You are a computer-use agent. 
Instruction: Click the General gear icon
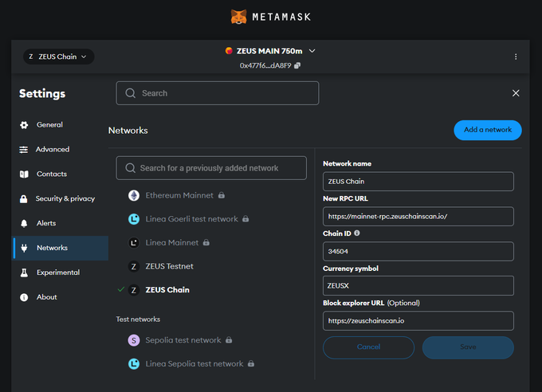click(x=24, y=125)
